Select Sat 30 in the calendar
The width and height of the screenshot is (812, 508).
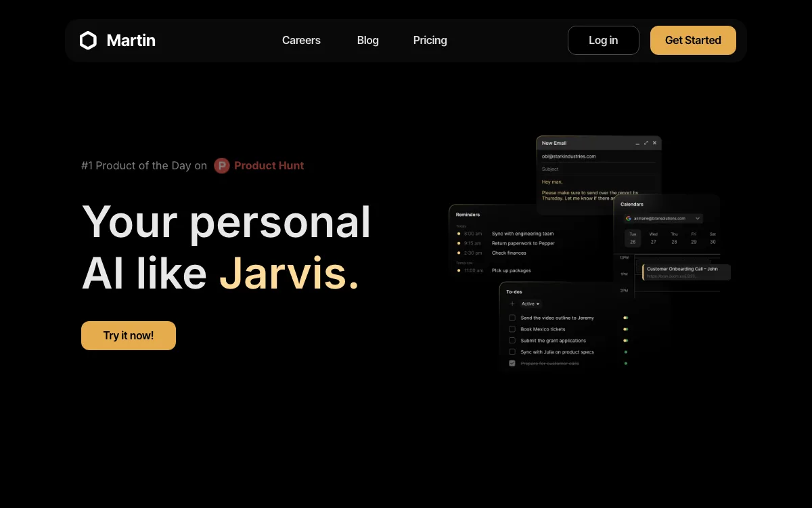coord(713,238)
